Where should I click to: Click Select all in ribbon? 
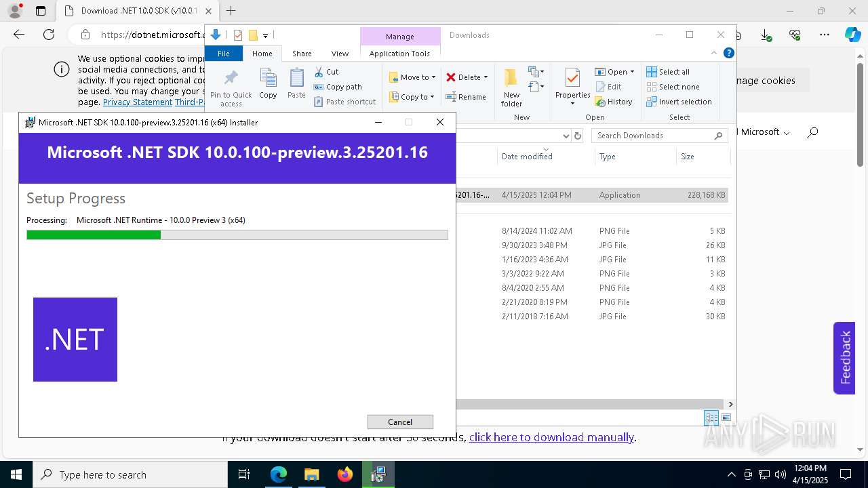[x=668, y=72]
